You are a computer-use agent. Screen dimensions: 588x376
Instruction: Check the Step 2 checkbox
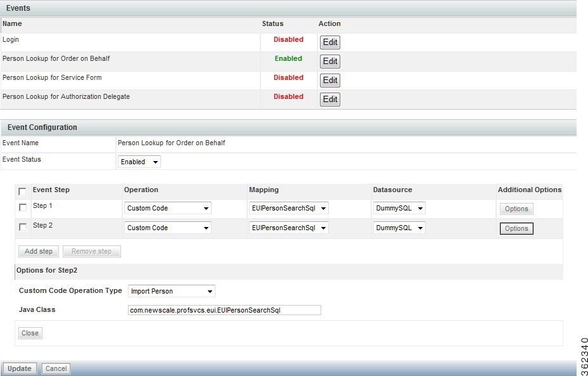click(23, 226)
